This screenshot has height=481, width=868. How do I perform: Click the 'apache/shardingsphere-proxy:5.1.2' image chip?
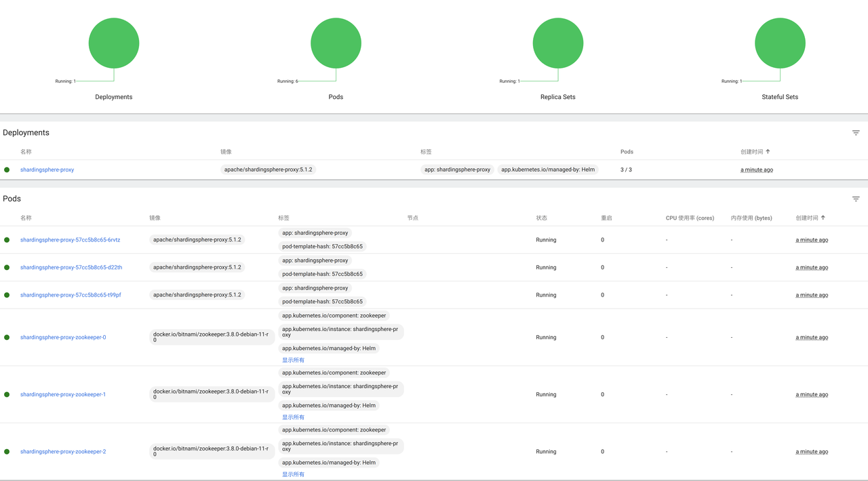(267, 170)
